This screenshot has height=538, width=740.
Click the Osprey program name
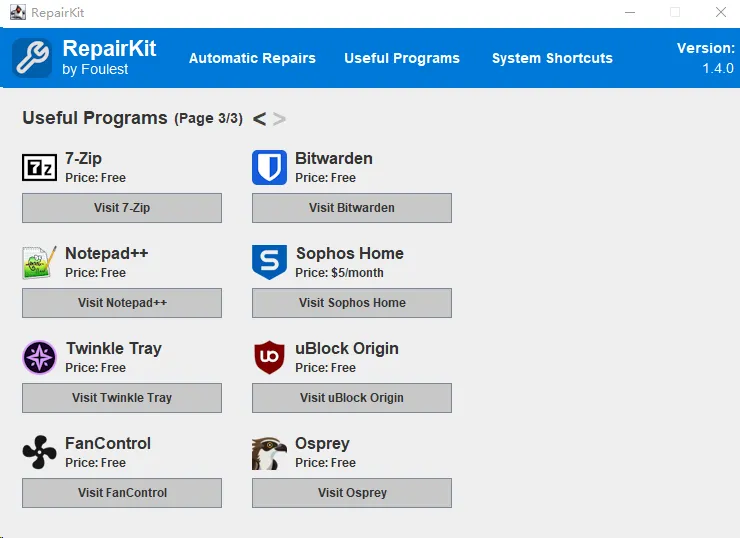coord(322,444)
